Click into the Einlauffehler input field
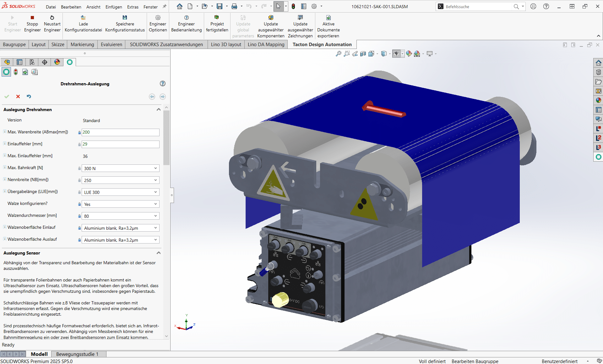This screenshot has width=603, height=364. tap(120, 144)
